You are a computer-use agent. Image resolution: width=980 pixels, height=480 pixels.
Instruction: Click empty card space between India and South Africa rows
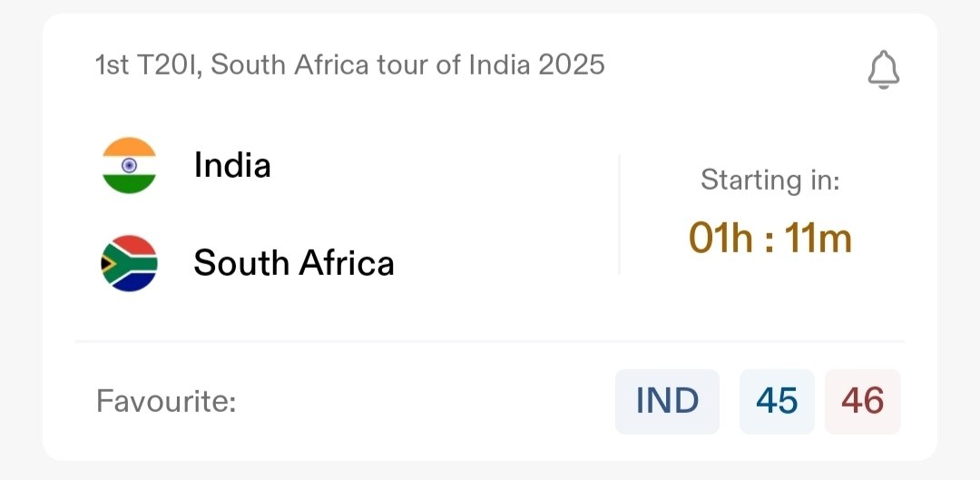[363, 214]
